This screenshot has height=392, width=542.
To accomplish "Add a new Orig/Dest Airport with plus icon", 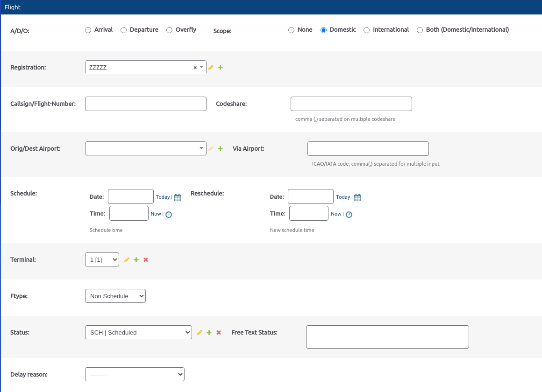I will [x=221, y=149].
